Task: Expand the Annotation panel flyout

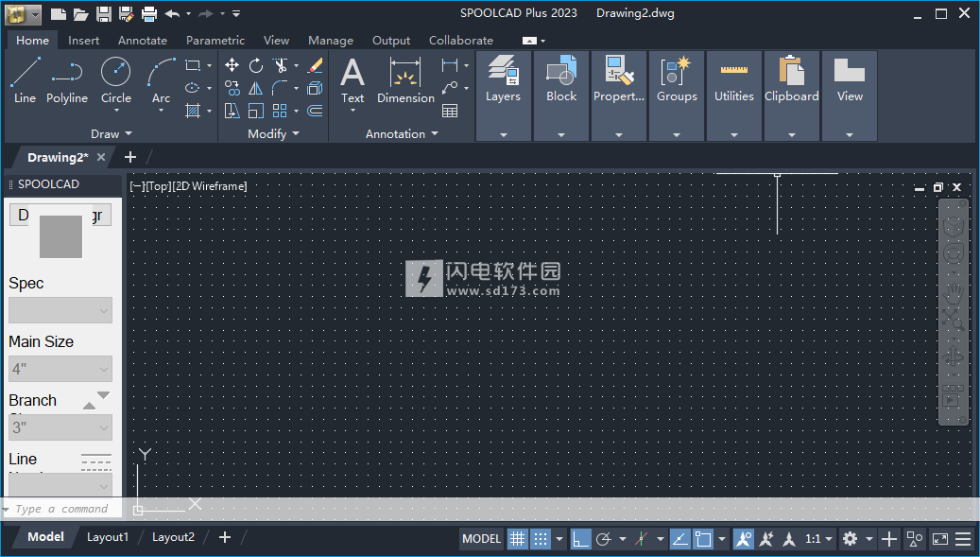Action: click(x=402, y=133)
